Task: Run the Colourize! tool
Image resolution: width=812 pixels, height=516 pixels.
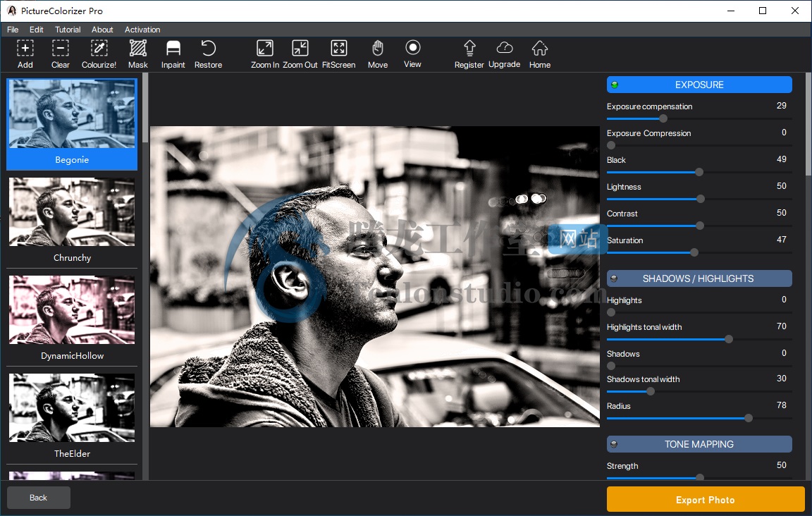Action: click(x=99, y=54)
